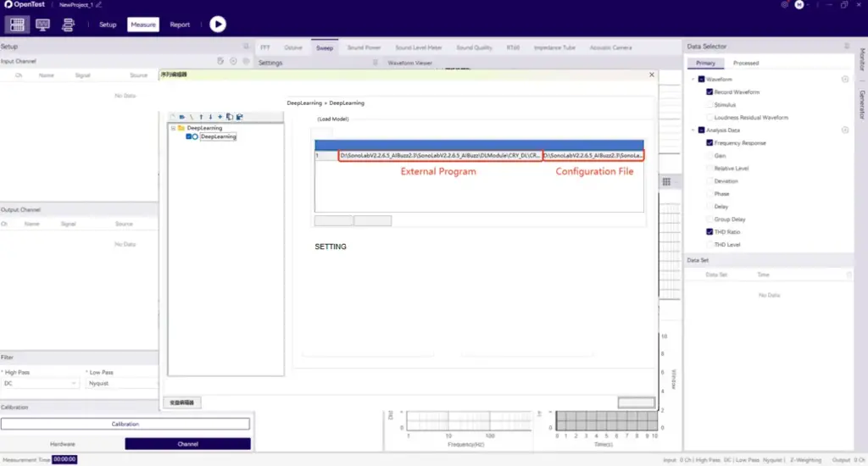Click the add icon next to Waveform
This screenshot has width=868, height=466.
point(844,79)
